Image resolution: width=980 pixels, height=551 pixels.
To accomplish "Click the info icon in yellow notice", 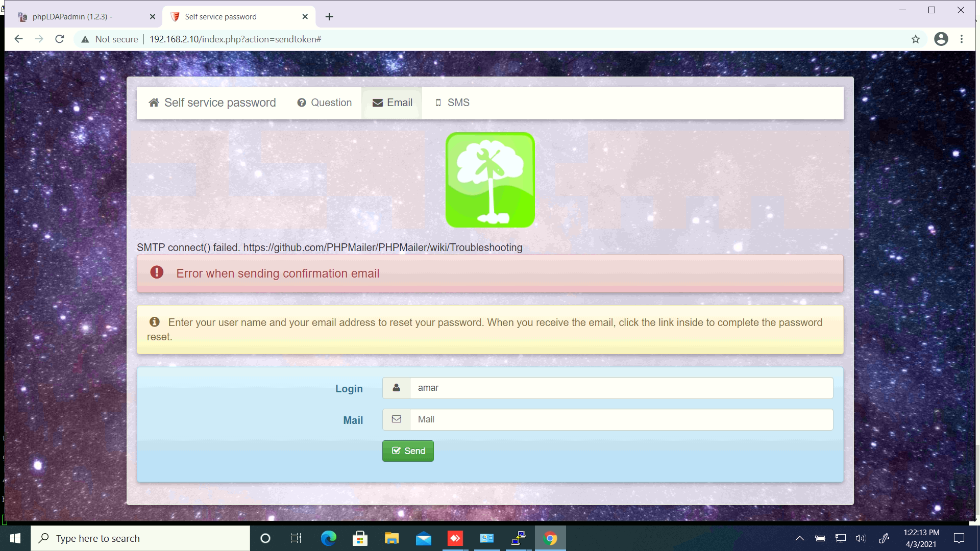I will (x=154, y=322).
